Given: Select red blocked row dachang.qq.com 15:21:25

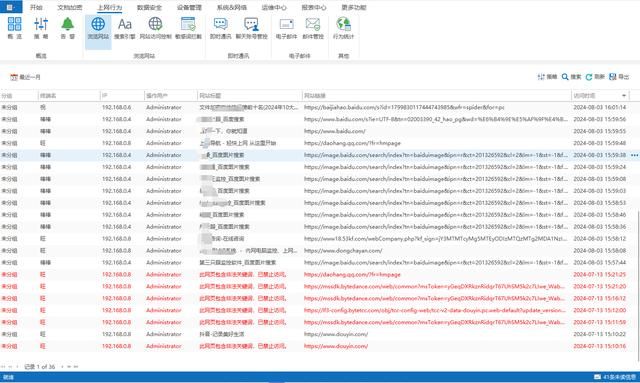Looking at the screenshot, I should click(x=319, y=274).
